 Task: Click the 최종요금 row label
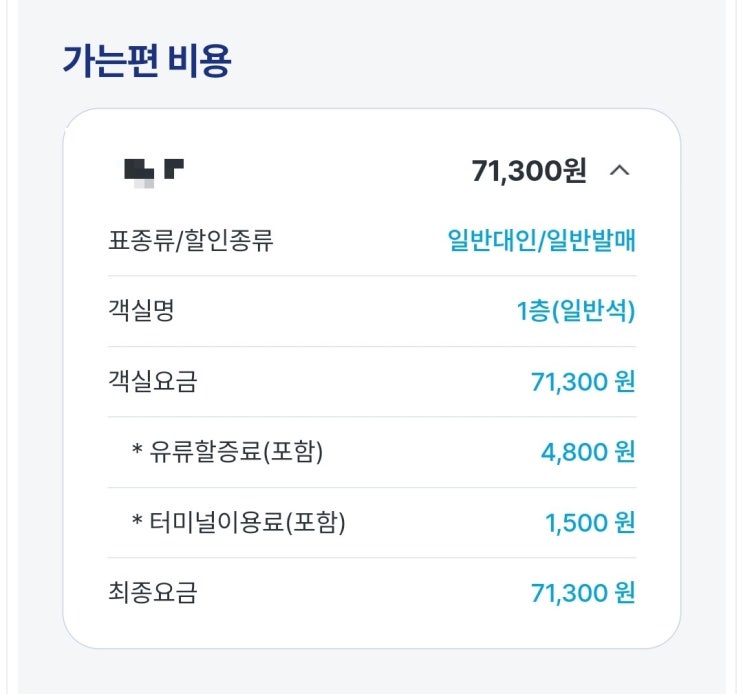tap(152, 592)
